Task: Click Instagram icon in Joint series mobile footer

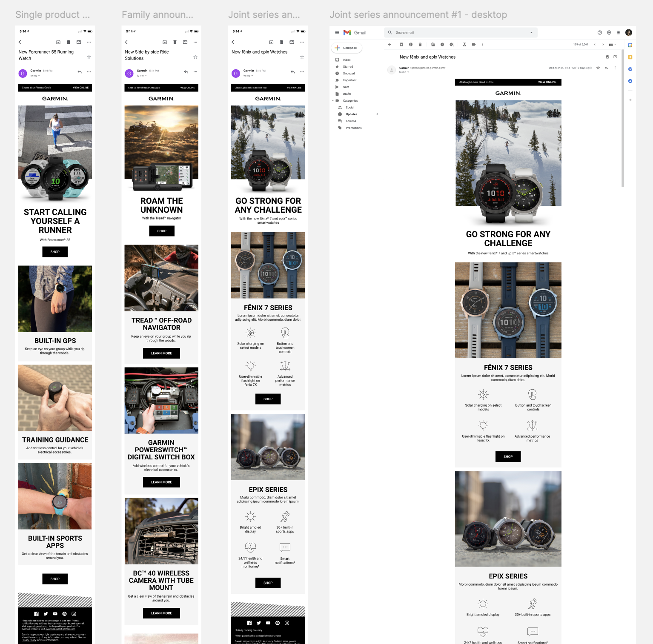Action: (x=287, y=623)
